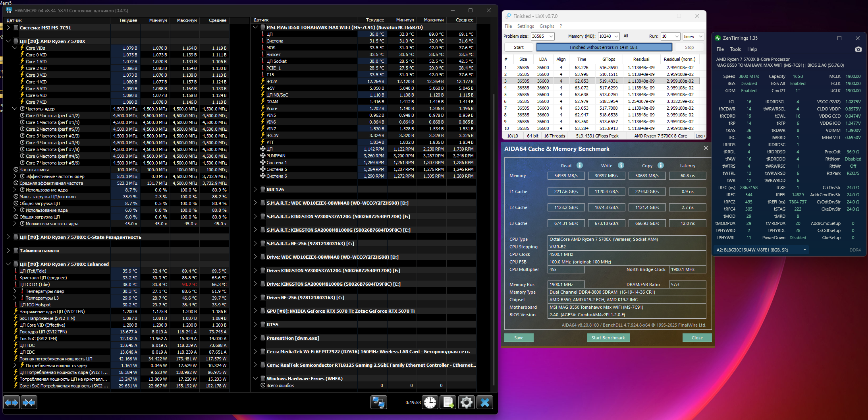Expand Температуры ядер node
Image resolution: width=868 pixels, height=420 pixels.
(x=15, y=291)
